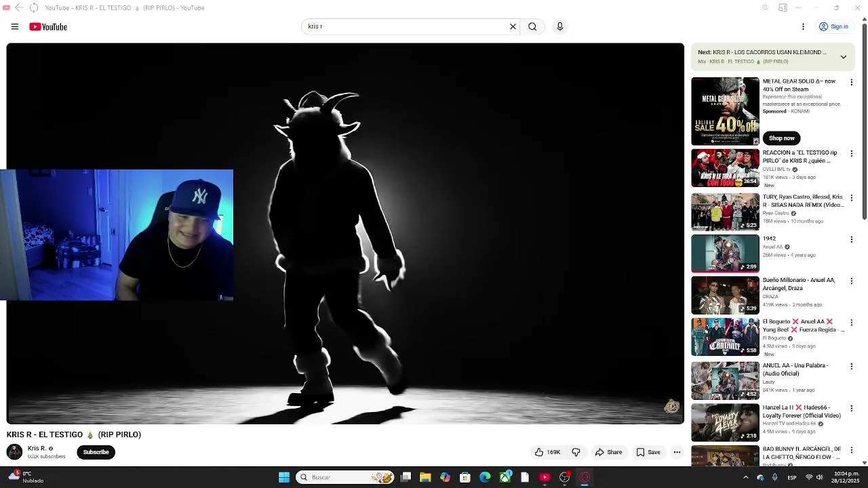Image resolution: width=868 pixels, height=488 pixels.
Task: Open OBS Studio from taskbar
Action: [x=564, y=477]
